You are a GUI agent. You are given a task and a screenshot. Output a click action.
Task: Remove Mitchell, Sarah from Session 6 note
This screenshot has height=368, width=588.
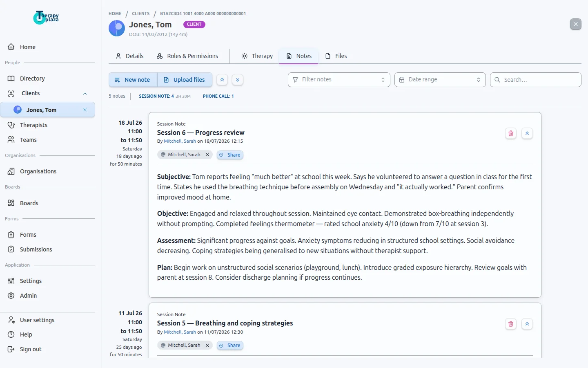pos(207,155)
